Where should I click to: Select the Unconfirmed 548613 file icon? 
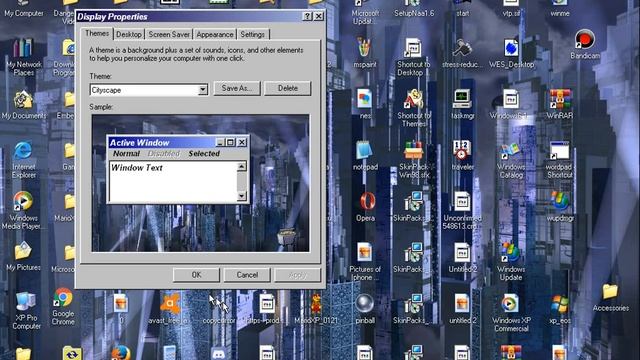(x=462, y=211)
